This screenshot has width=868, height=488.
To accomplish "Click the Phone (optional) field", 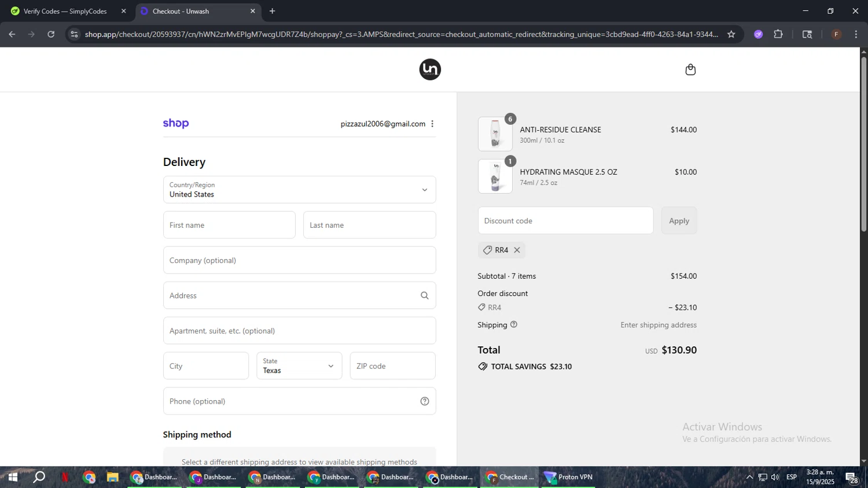I will [x=299, y=401].
